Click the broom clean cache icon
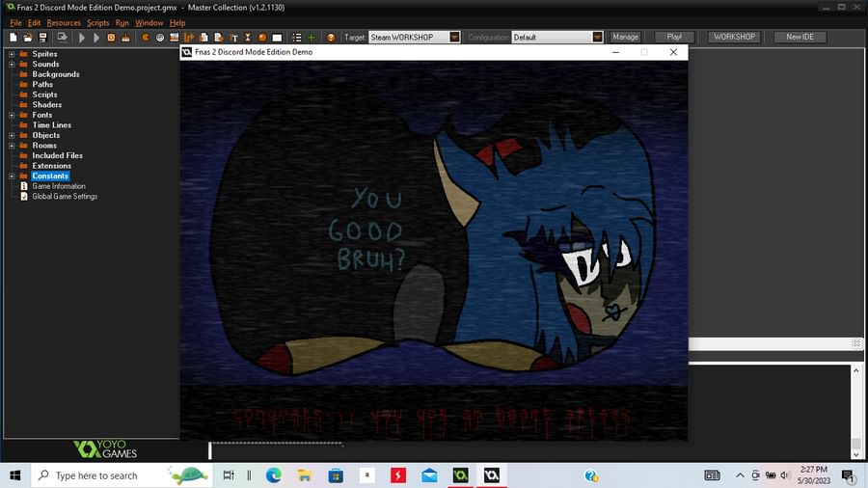Screen dimensions: 868x488 point(125,37)
